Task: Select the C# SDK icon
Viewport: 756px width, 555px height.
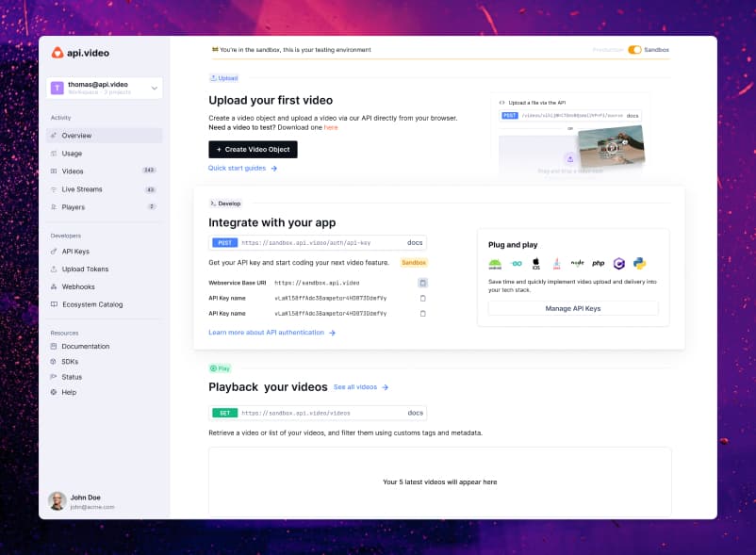Action: pyautogui.click(x=619, y=264)
